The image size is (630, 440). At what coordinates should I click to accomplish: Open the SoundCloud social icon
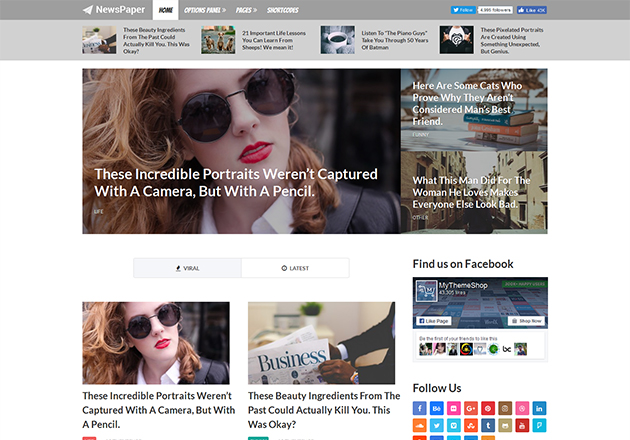(x=419, y=425)
